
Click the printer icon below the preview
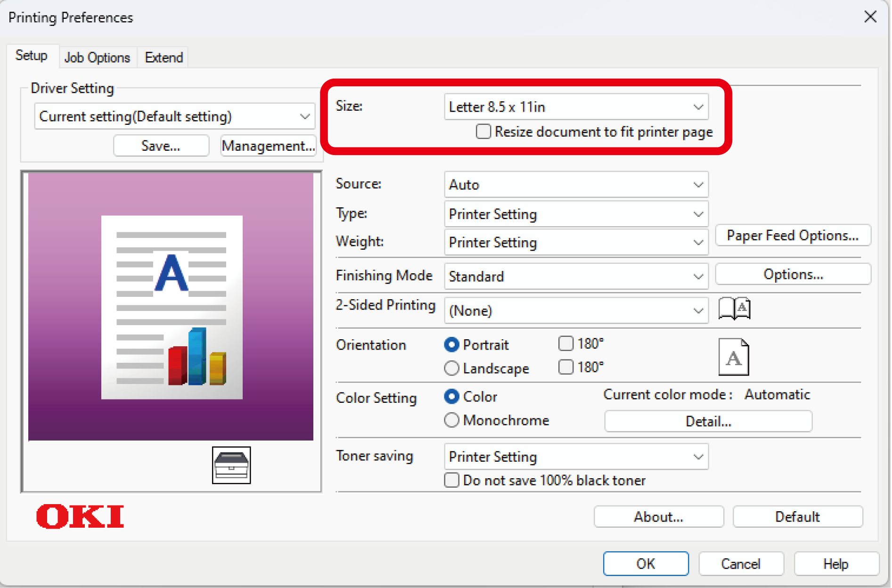click(x=231, y=465)
